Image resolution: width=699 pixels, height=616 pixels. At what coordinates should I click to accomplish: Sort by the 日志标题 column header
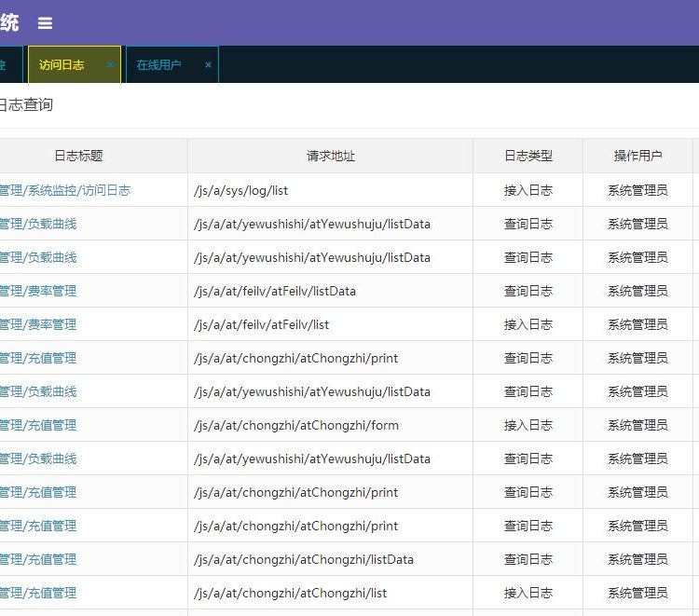click(x=78, y=157)
